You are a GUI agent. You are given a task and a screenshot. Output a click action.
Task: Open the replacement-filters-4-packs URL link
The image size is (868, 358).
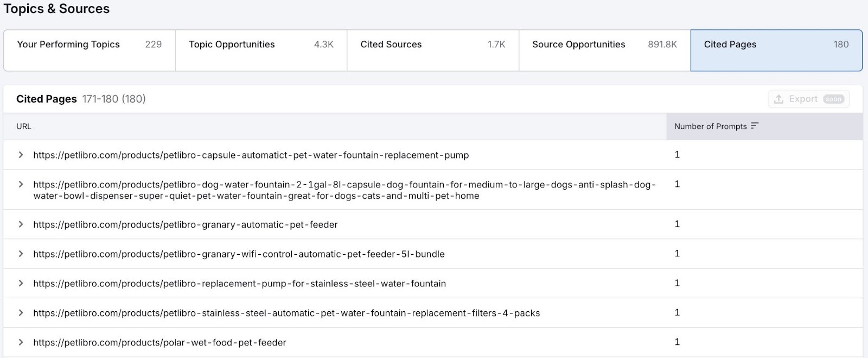point(286,313)
